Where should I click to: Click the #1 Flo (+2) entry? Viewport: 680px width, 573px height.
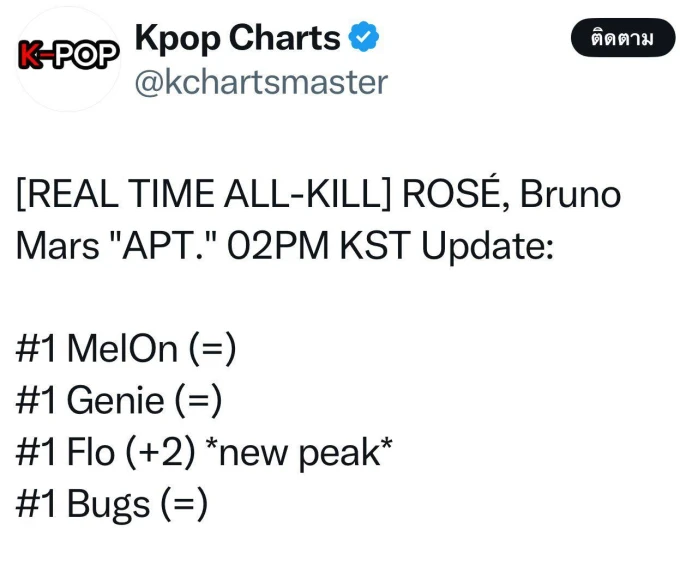click(x=105, y=452)
